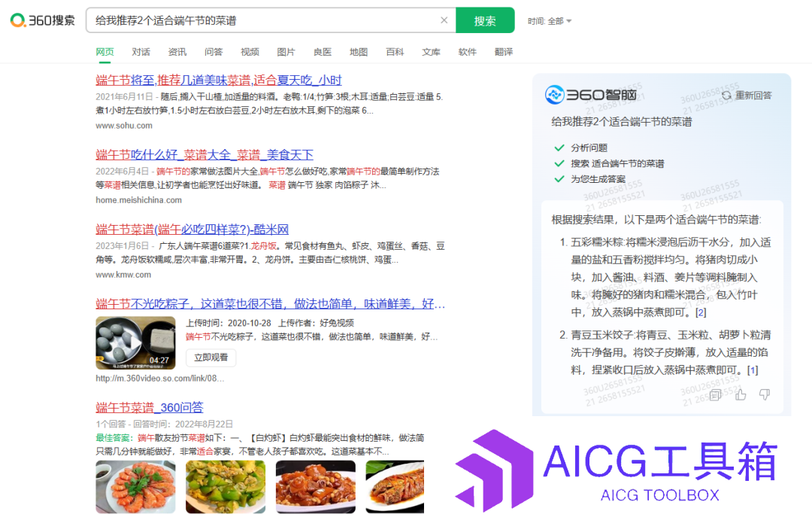This screenshot has height=520, width=812.
Task: Click the 最佳答案 label
Action: coord(114,438)
